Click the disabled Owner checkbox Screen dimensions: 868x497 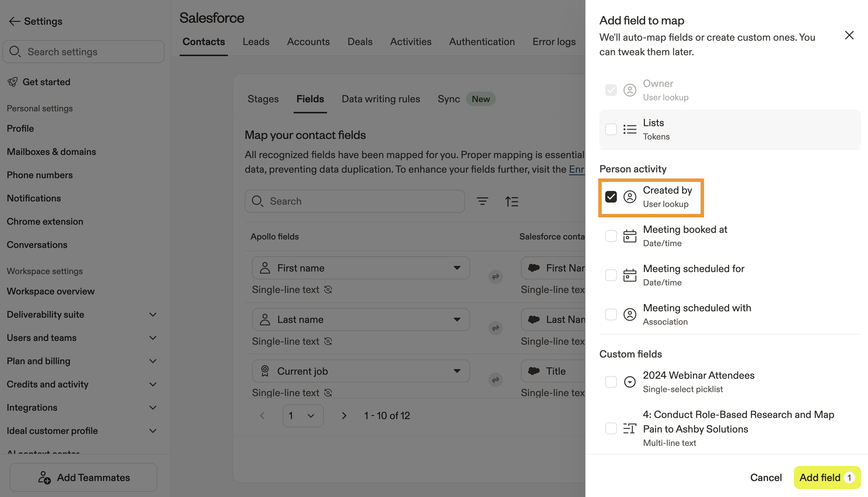[x=611, y=90]
